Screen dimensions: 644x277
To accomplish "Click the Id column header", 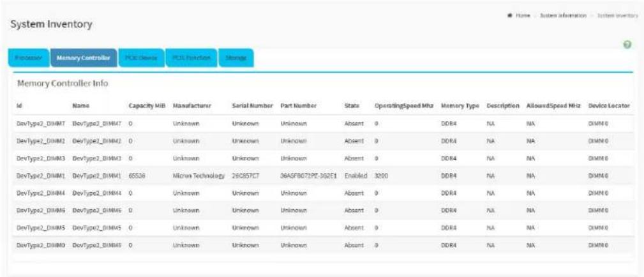I will [x=19, y=105].
